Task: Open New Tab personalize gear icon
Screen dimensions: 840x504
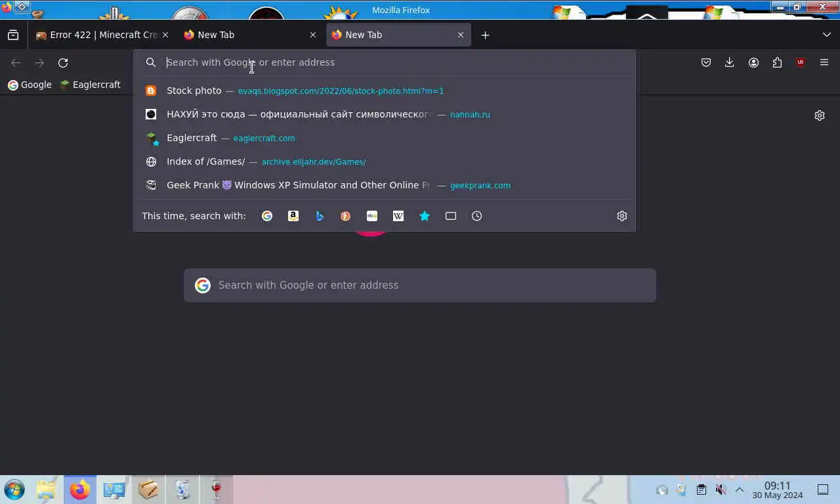Action: coord(820,115)
